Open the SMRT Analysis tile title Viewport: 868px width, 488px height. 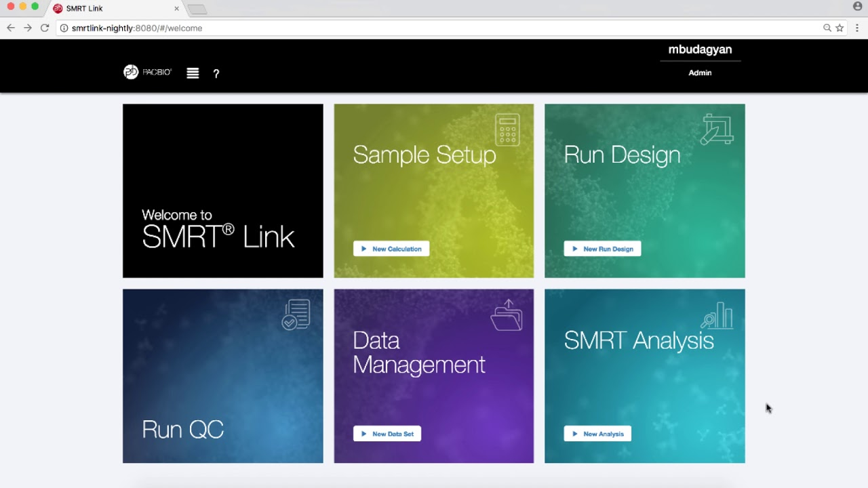[x=639, y=340]
